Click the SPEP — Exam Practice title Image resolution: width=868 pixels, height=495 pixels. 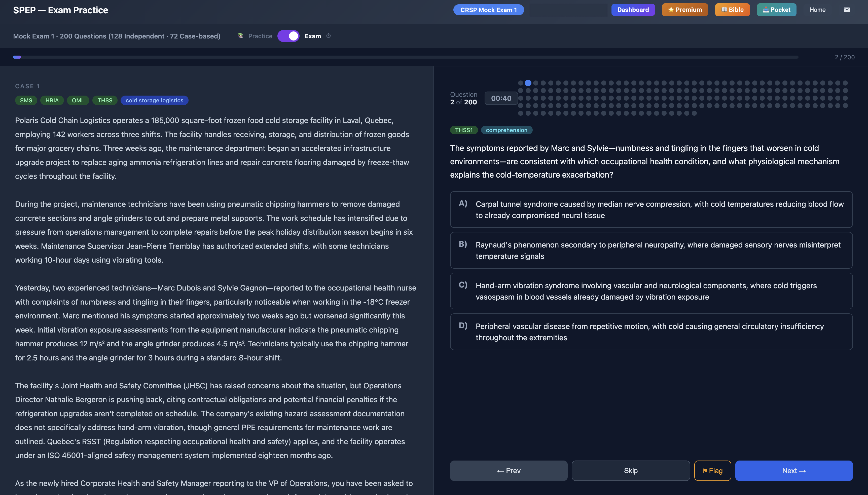click(61, 10)
